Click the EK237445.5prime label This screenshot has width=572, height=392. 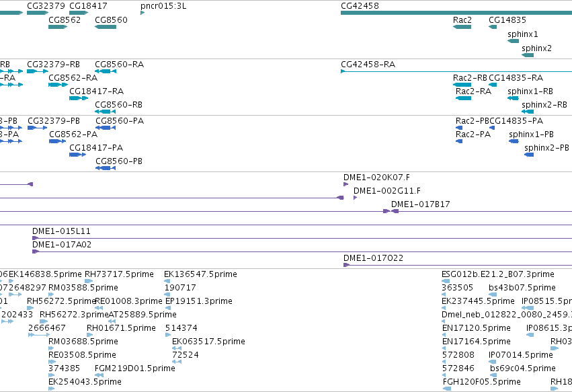pyautogui.click(x=478, y=301)
